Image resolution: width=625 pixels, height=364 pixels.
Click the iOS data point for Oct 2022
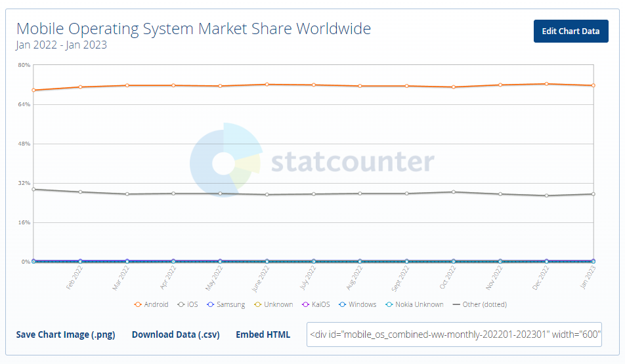(x=453, y=192)
